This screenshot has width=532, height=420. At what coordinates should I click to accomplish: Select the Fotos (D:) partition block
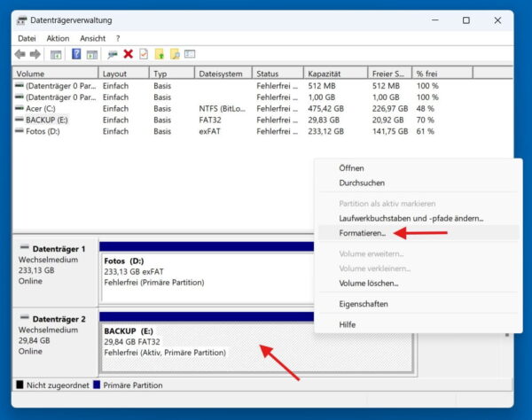coord(207,278)
